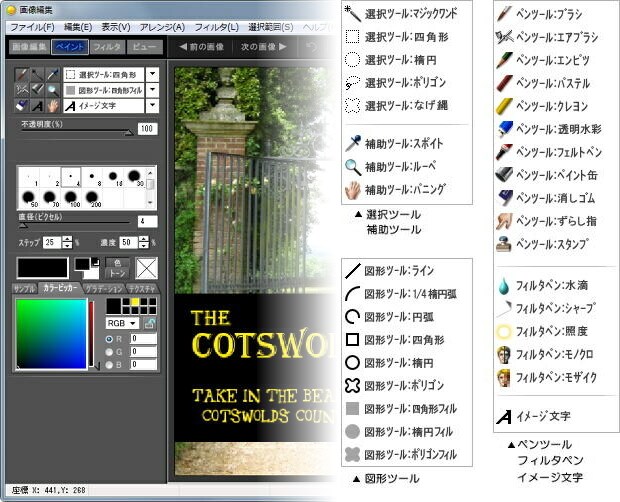Open the アレンジ(A) menu
The height and width of the screenshot is (502, 620).
click(x=162, y=27)
